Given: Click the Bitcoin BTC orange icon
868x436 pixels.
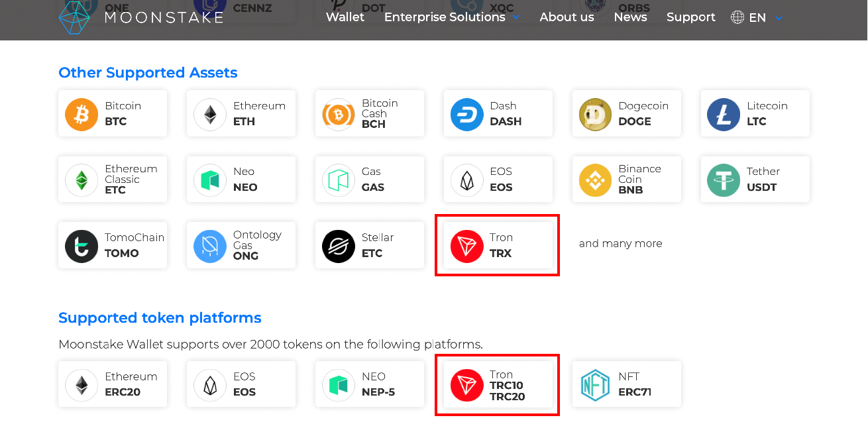Looking at the screenshot, I should [81, 114].
